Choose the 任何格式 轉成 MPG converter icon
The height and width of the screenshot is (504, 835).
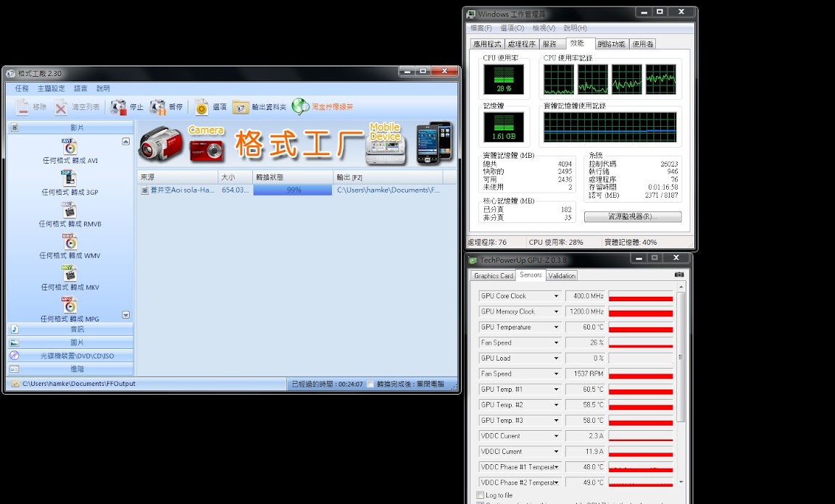70,304
